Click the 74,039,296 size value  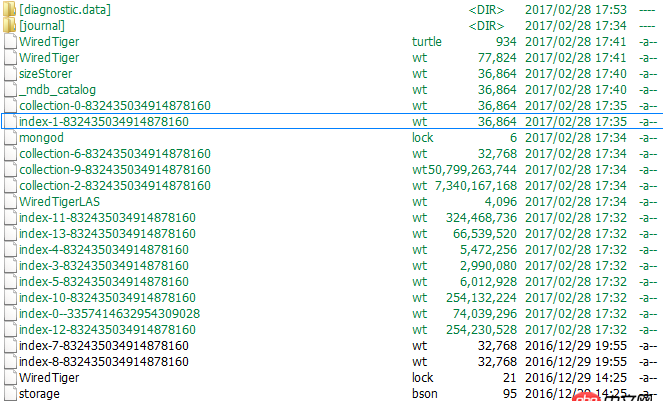point(485,314)
